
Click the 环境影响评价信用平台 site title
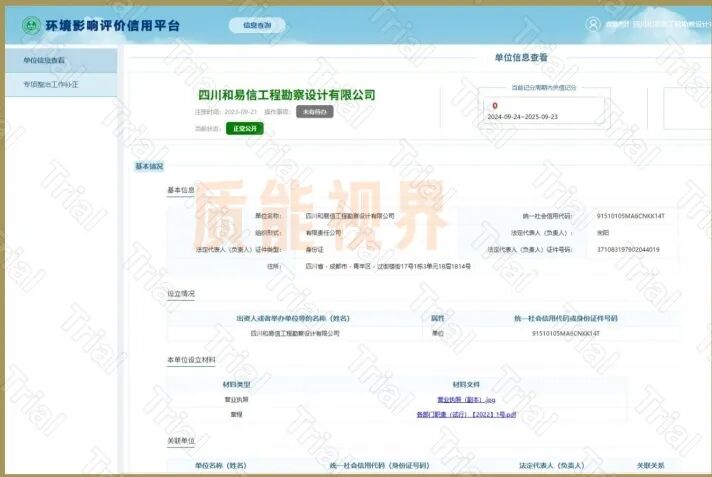click(x=112, y=25)
